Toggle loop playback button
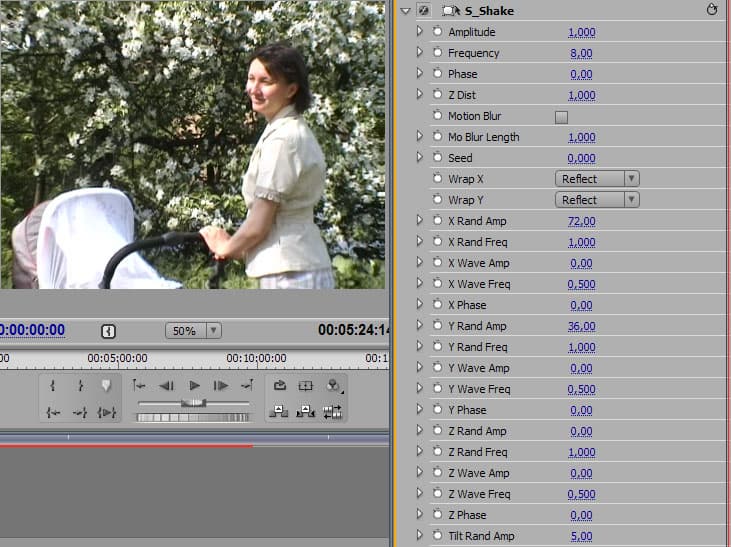The image size is (731, 547). click(280, 385)
